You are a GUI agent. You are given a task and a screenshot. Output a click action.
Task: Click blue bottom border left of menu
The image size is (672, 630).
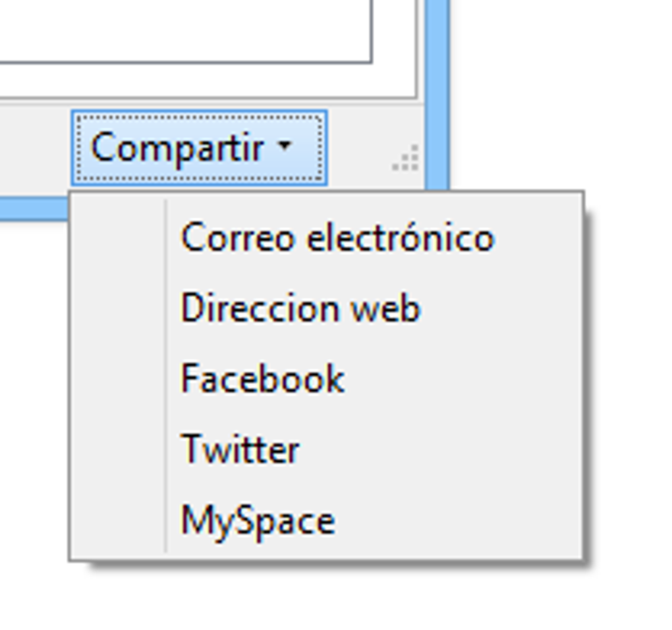pos(33,209)
